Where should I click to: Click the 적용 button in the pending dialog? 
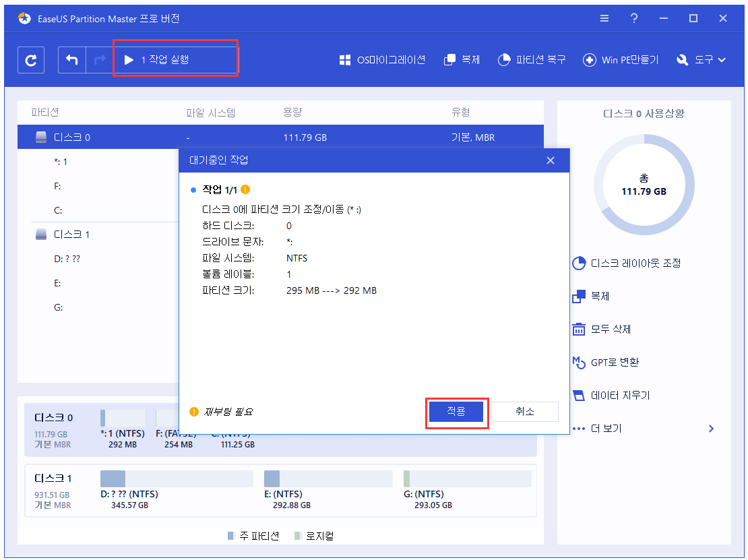point(457,411)
